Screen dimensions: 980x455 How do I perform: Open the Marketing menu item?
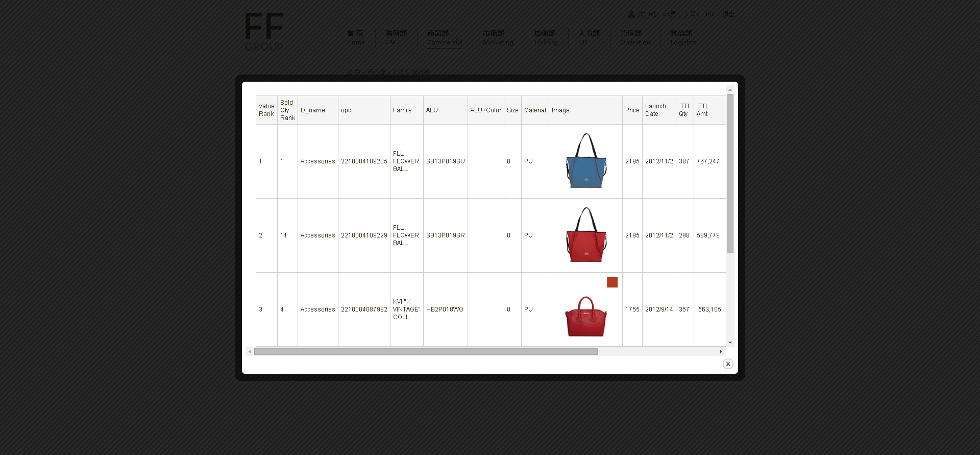[498, 37]
